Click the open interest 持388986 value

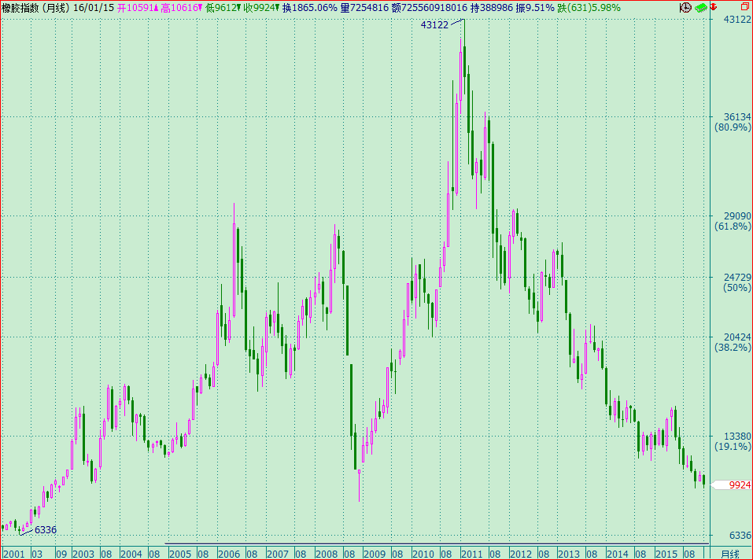point(491,8)
